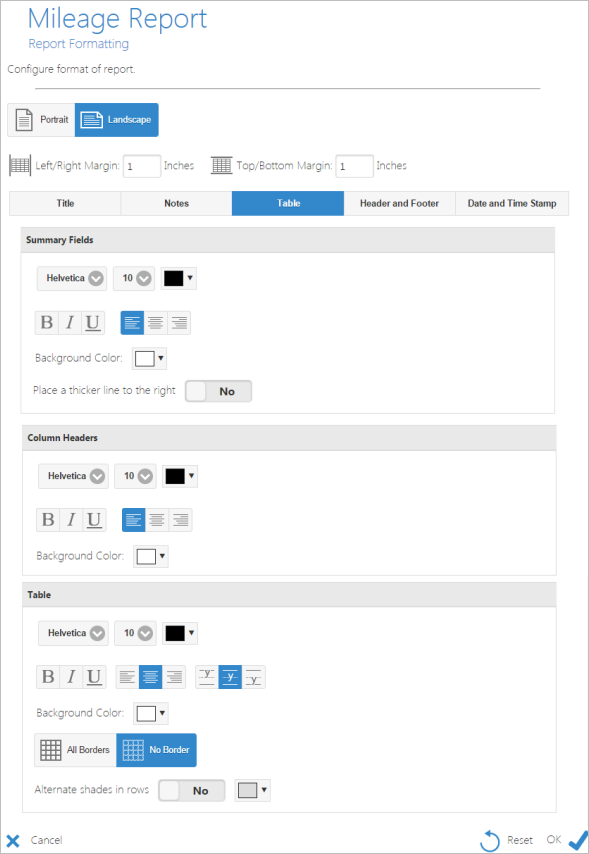Image resolution: width=589 pixels, height=854 pixels.
Task: Toggle 'Place a thicker line to the right'
Action: [x=218, y=391]
